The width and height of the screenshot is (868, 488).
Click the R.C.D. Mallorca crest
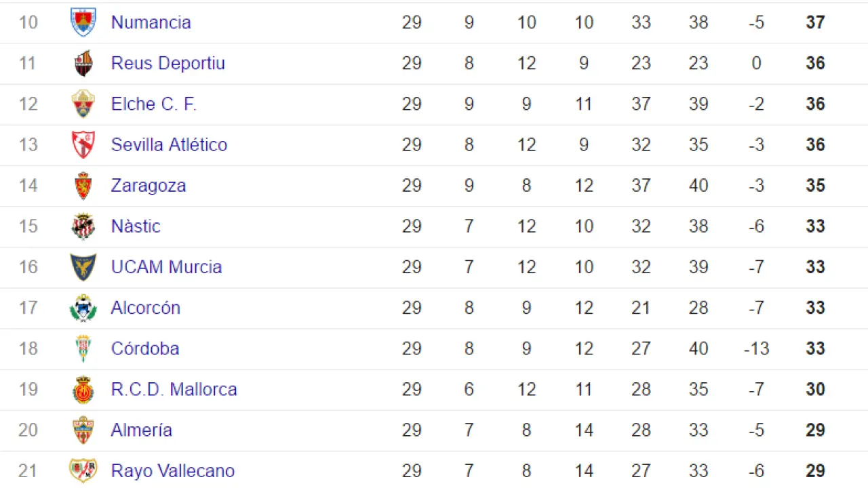point(83,390)
